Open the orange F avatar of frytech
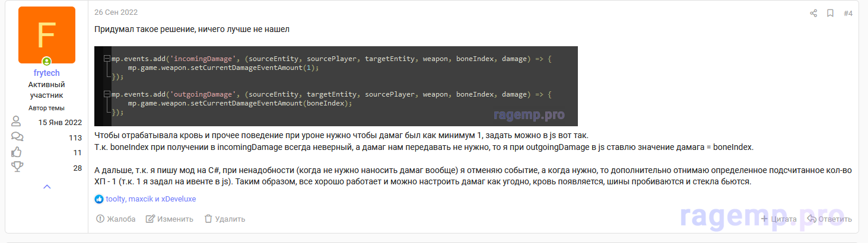 point(47,35)
